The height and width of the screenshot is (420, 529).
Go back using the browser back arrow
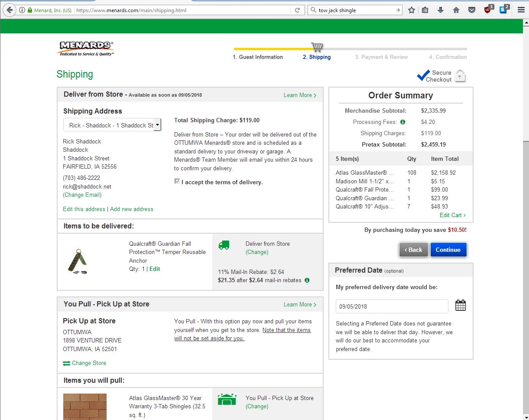coord(10,10)
